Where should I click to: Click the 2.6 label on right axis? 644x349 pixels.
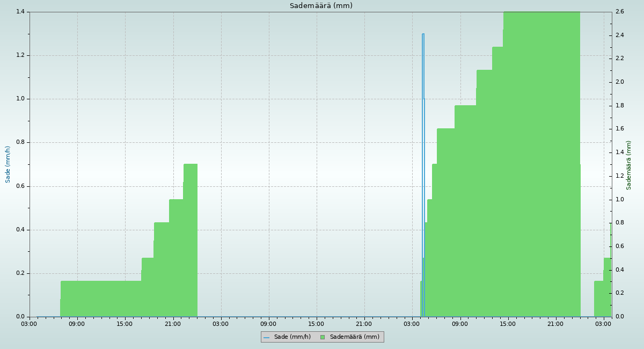[x=619, y=12]
